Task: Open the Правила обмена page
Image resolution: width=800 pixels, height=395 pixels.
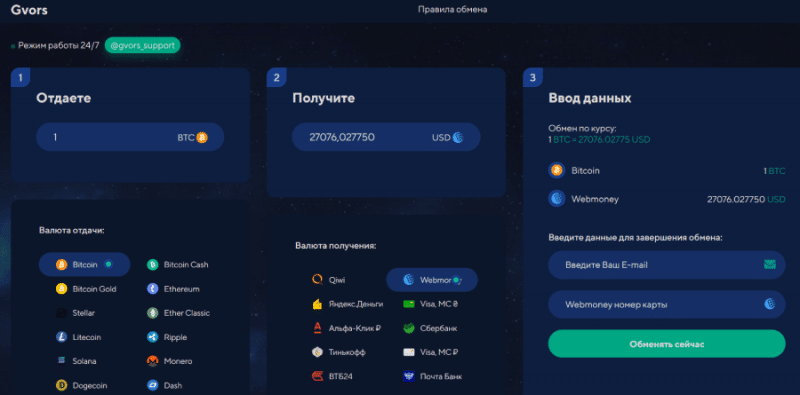Action: click(453, 10)
